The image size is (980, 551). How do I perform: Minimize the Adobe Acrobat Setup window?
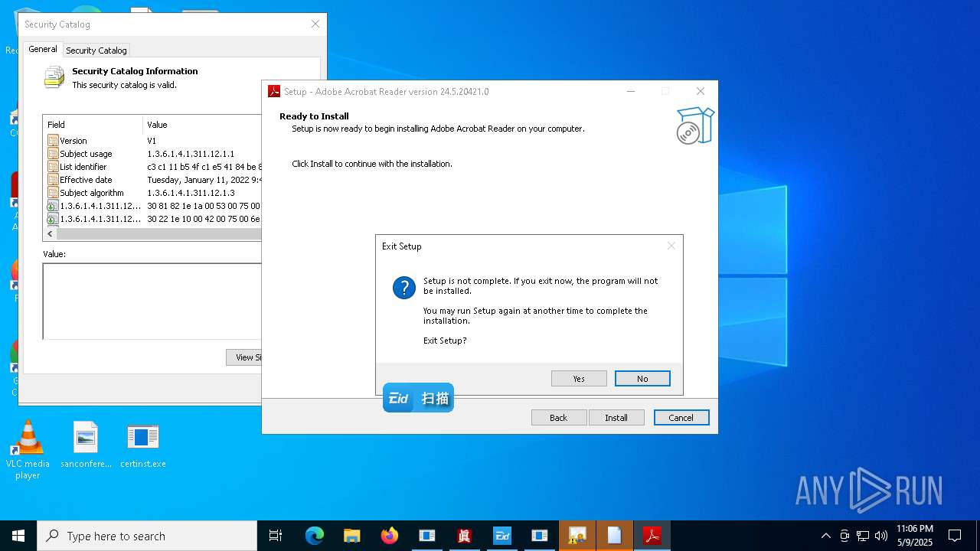point(631,91)
